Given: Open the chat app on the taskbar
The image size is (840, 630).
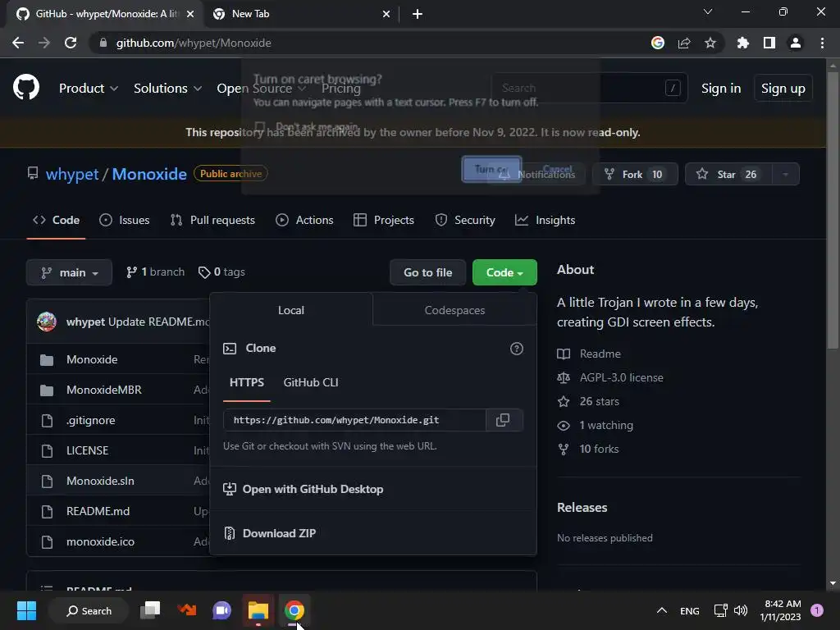Looking at the screenshot, I should [221, 610].
